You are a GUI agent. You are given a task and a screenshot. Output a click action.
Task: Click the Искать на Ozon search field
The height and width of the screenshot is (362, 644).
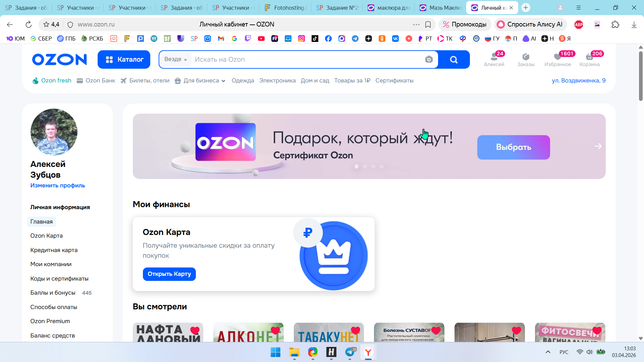coord(302,59)
